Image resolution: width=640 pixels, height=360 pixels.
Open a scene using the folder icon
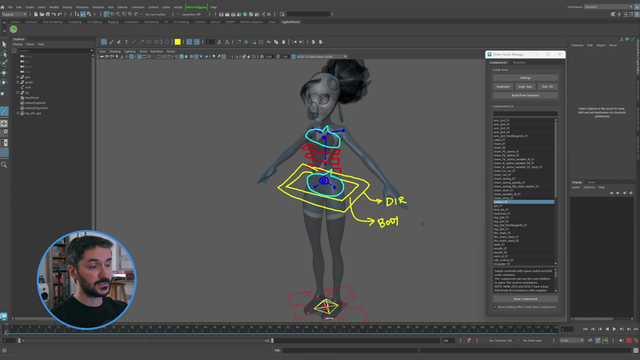pyautogui.click(x=42, y=14)
